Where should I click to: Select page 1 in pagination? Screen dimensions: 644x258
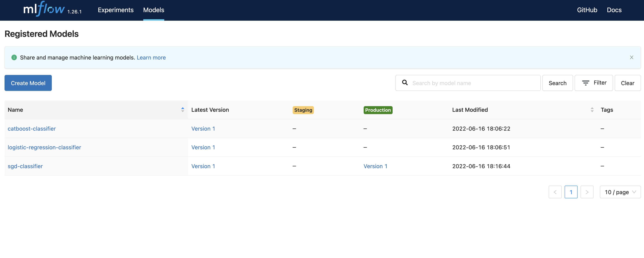[571, 192]
